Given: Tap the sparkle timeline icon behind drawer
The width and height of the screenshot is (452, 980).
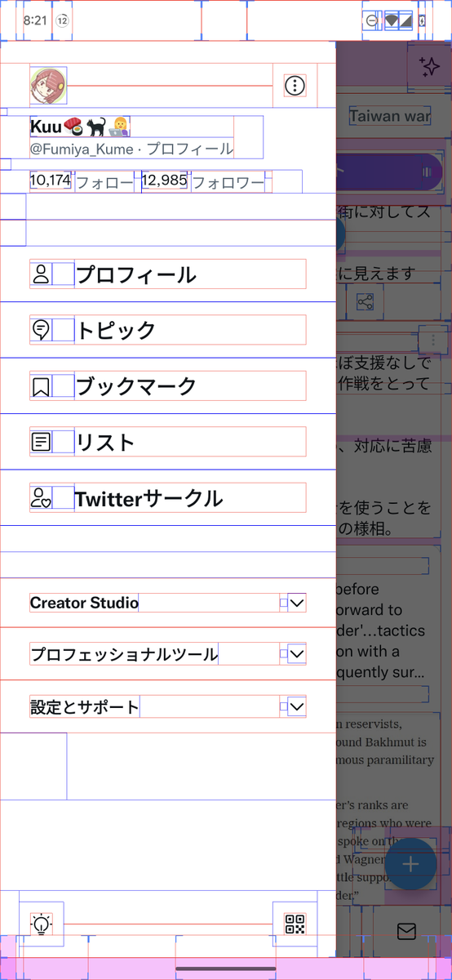Looking at the screenshot, I should click(x=429, y=67).
